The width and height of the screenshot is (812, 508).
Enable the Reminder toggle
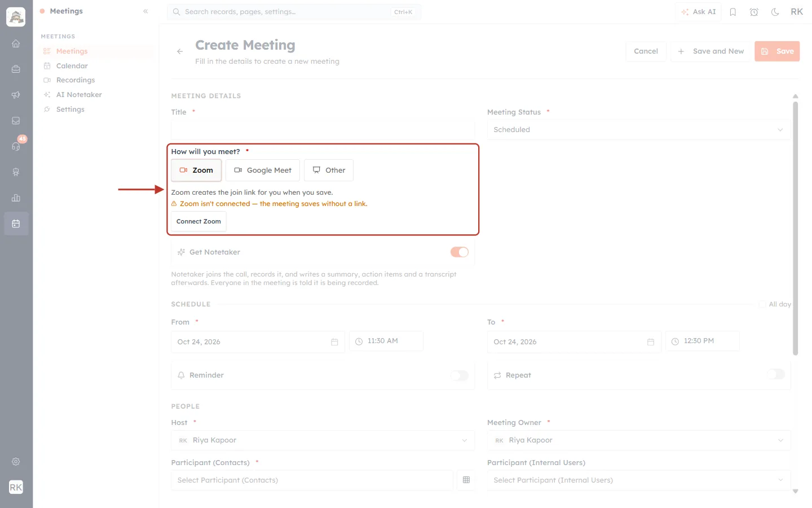pos(459,375)
